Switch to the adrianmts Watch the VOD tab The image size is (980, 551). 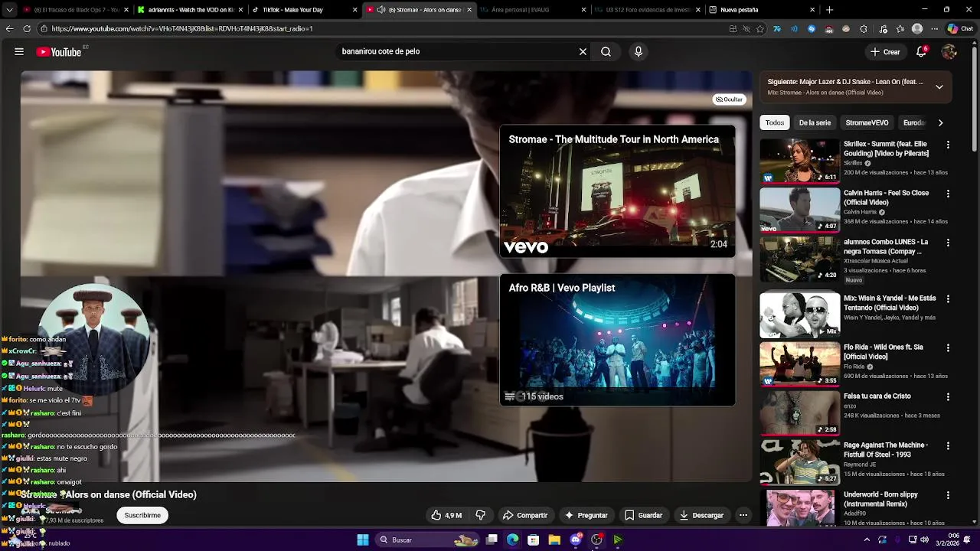[191, 10]
